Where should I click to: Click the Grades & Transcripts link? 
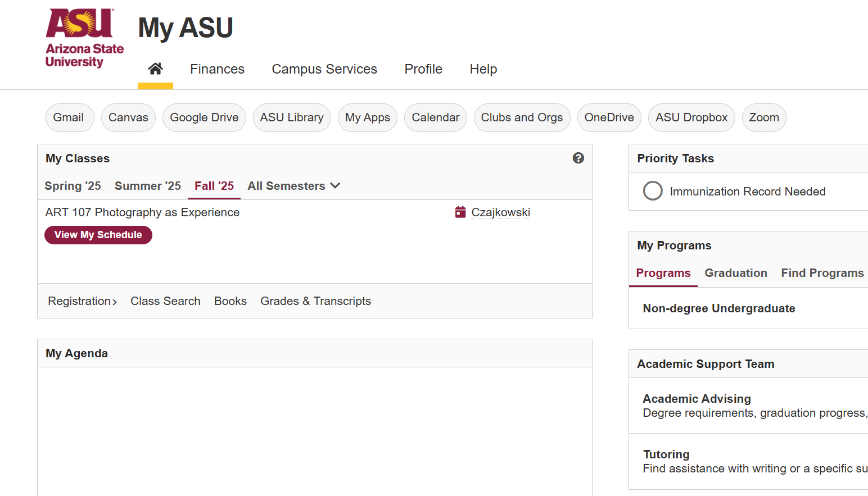pos(315,301)
